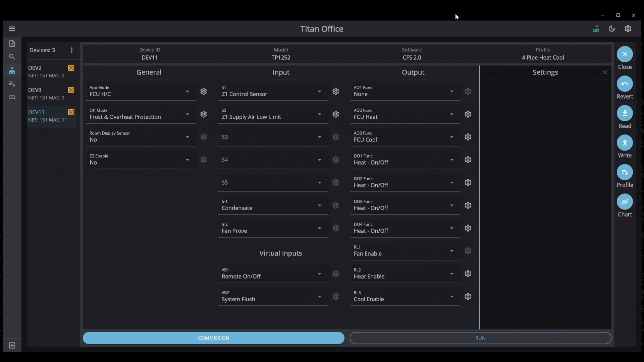Click the COMMISSION button
The width and height of the screenshot is (644, 362).
click(x=213, y=338)
